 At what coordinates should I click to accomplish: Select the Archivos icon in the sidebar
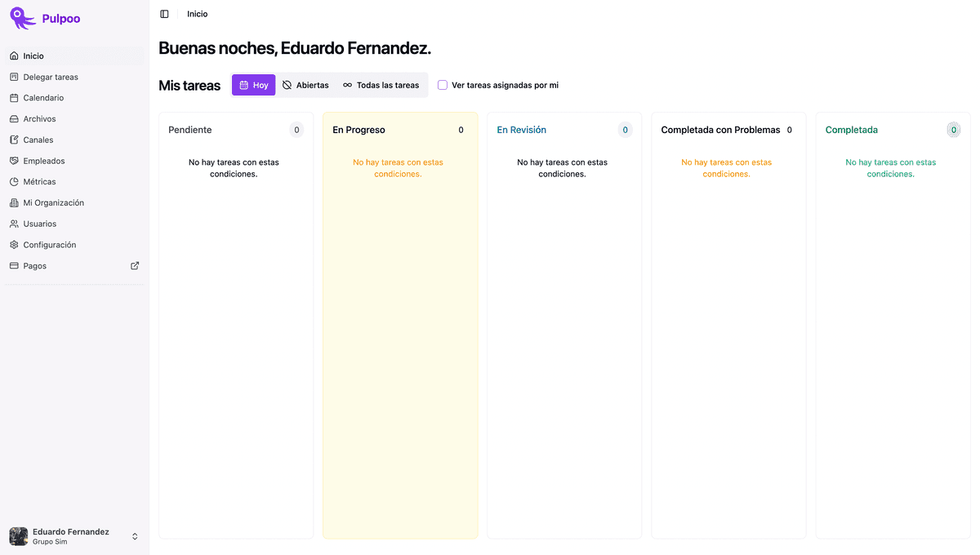14,118
